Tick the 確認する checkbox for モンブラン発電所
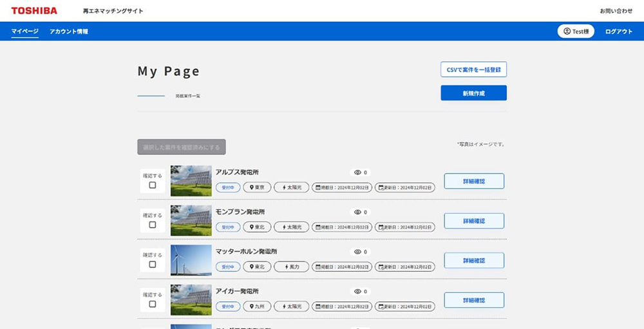 (153, 225)
